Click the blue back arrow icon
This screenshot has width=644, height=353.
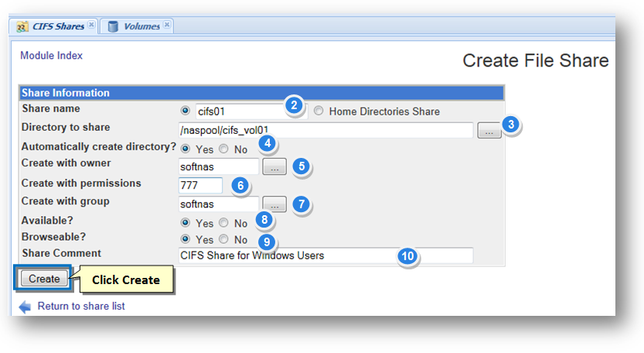pos(25,307)
